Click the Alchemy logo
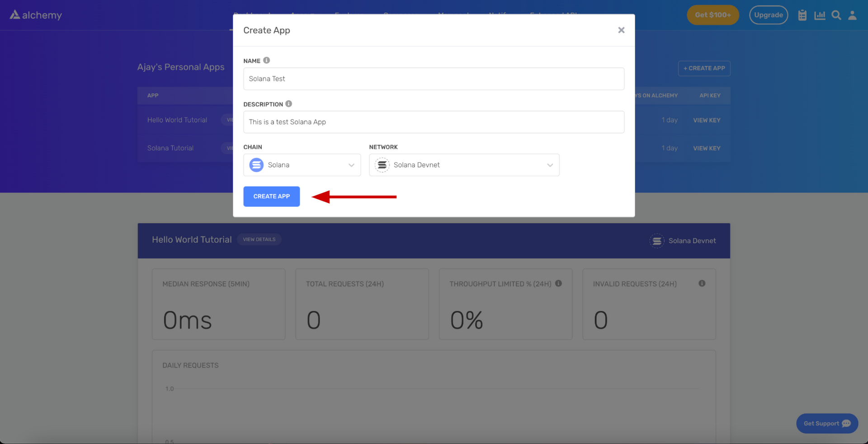The height and width of the screenshot is (444, 868). [x=36, y=15]
